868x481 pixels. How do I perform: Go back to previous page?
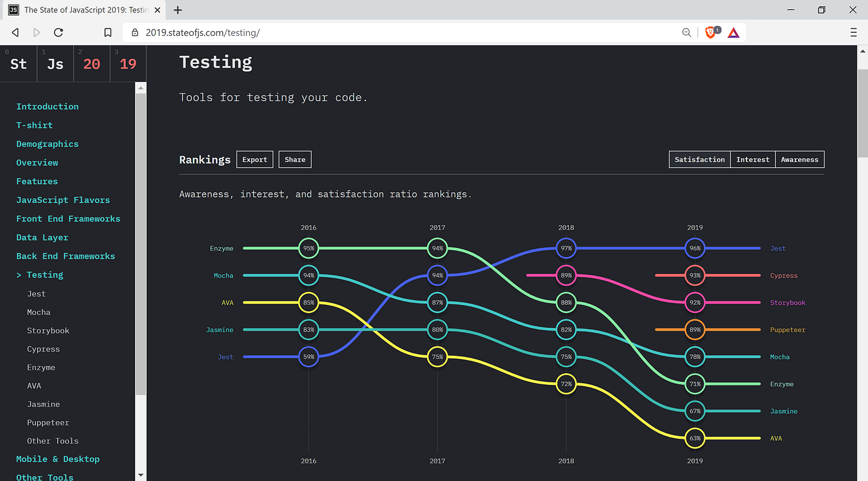point(15,32)
